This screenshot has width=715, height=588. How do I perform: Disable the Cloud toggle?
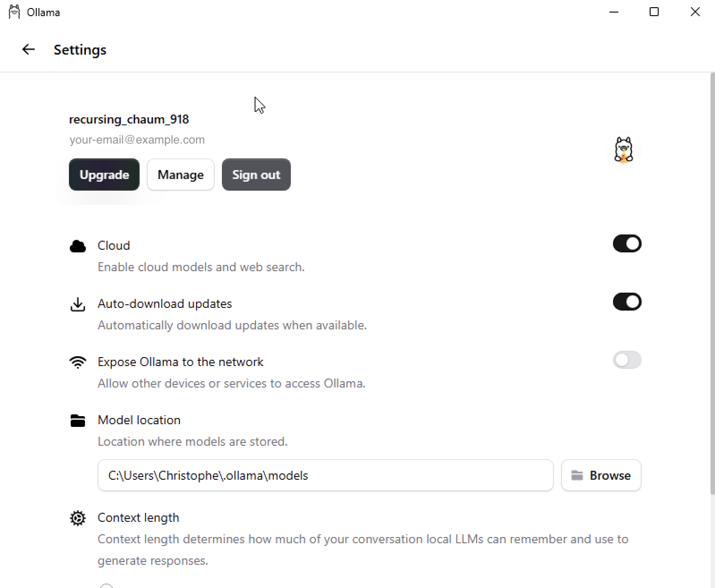(627, 244)
